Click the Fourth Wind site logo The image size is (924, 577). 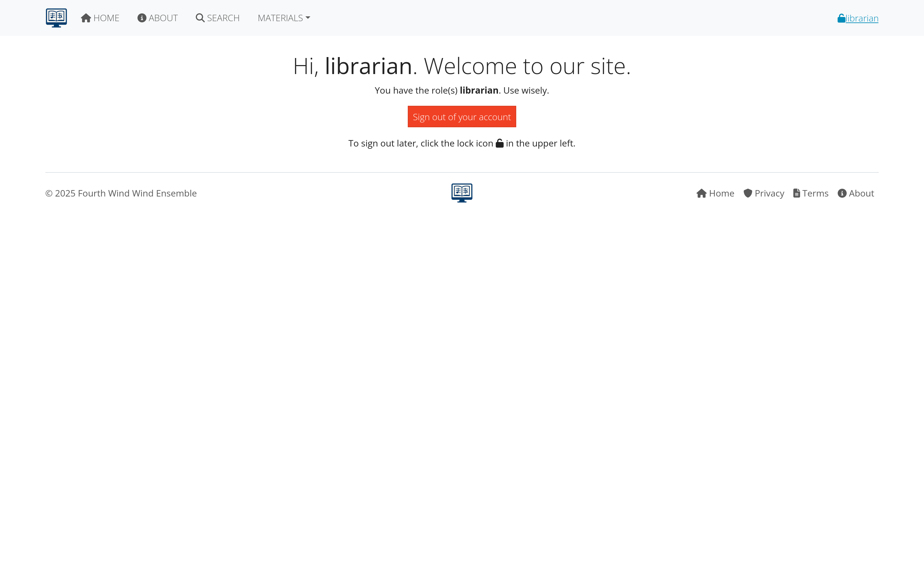56,18
